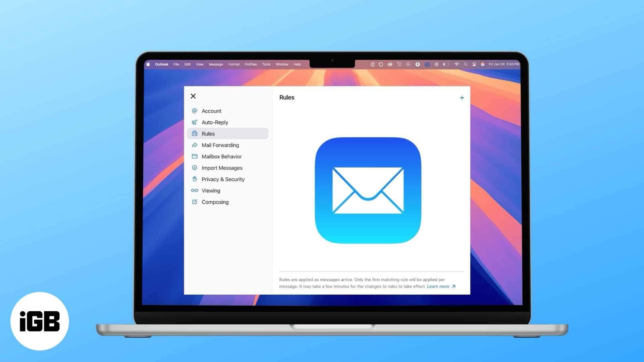
Task: Click the Composing settings icon
Action: coord(194,202)
